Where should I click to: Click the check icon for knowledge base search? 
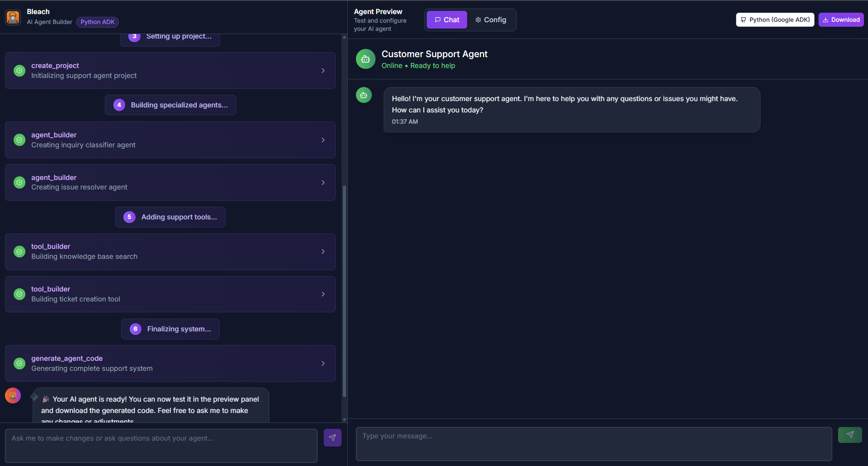pos(20,252)
